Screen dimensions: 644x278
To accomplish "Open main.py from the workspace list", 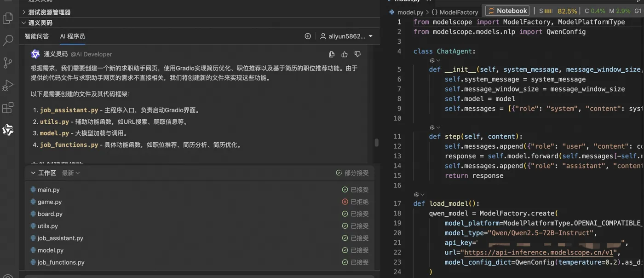I will [x=48, y=190].
